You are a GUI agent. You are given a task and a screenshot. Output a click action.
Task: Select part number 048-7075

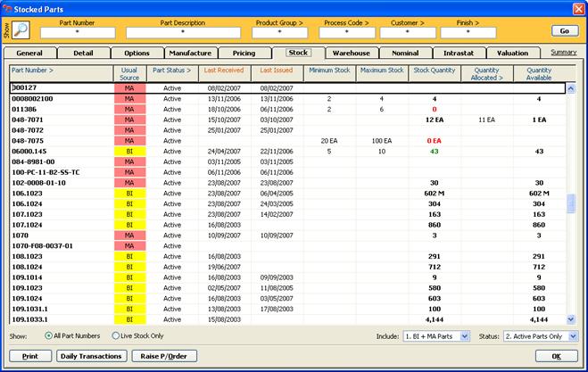(x=28, y=141)
